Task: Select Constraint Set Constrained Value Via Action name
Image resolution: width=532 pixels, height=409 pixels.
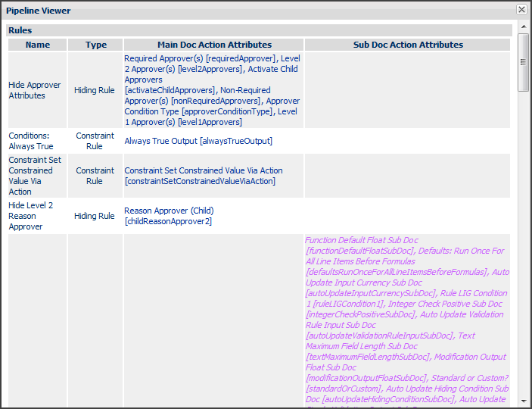Action: click(35, 176)
